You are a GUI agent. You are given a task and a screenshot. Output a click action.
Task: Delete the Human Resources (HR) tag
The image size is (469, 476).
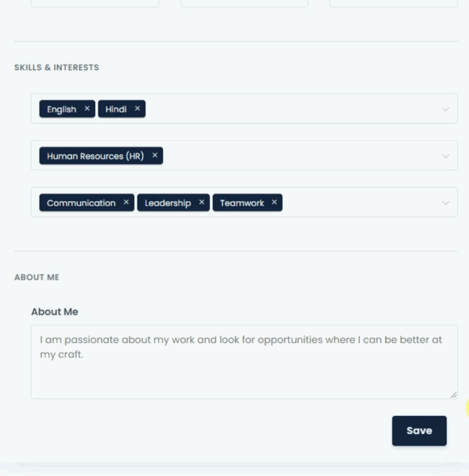(x=155, y=155)
